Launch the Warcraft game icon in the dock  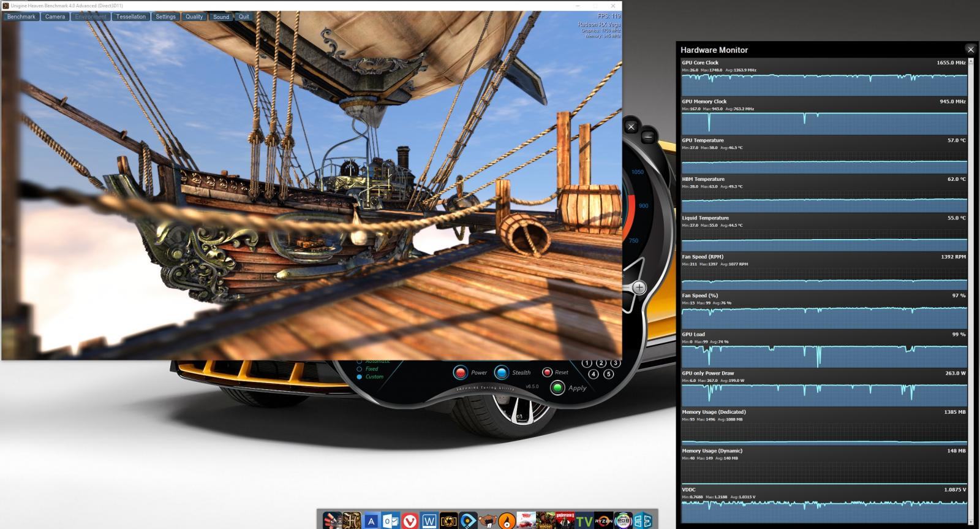[x=546, y=522]
